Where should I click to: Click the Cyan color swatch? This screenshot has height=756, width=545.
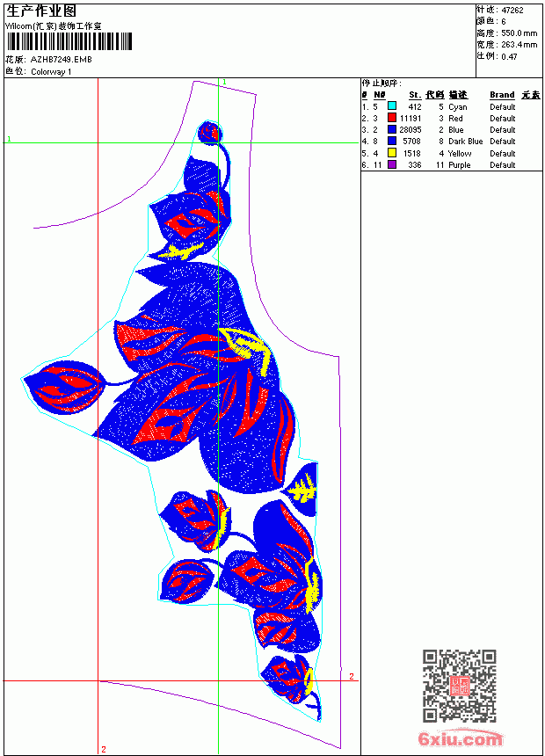(x=392, y=106)
